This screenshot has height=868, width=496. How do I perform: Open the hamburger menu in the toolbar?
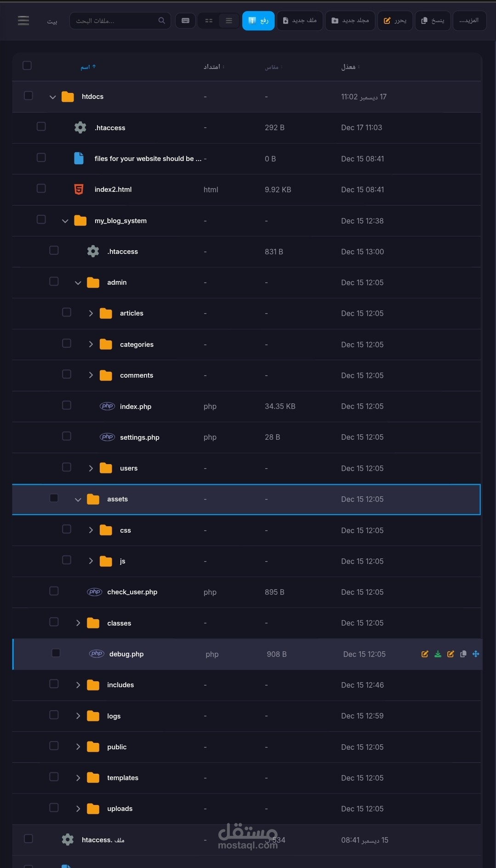click(23, 20)
